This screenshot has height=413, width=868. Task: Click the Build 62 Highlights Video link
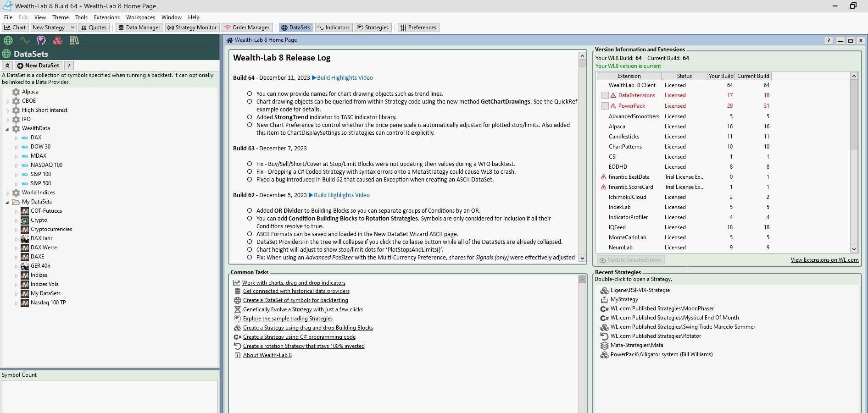339,195
